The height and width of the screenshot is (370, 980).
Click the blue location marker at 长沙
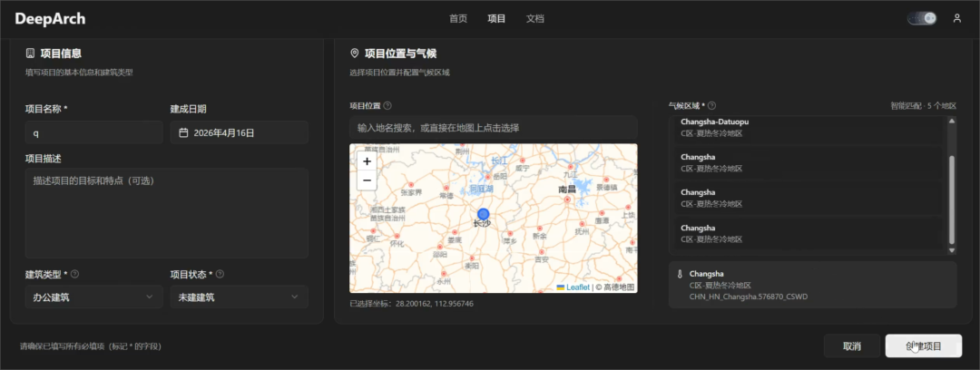[x=483, y=214]
